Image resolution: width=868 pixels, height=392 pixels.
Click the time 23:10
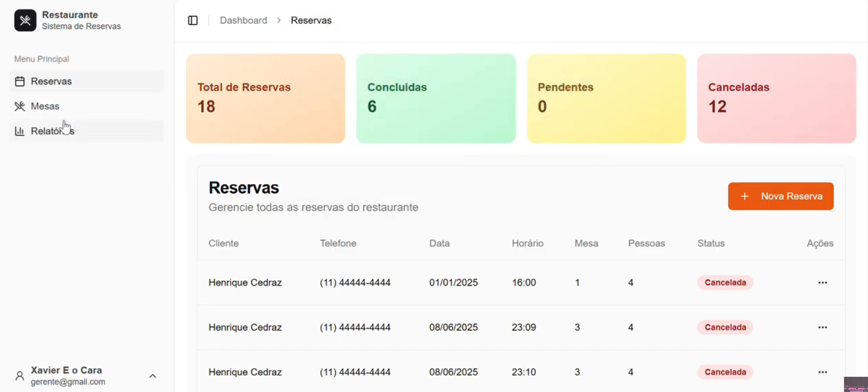[x=524, y=372]
